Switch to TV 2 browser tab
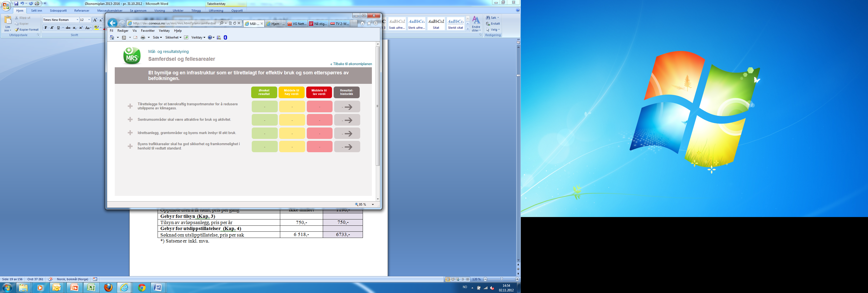This screenshot has height=293, width=868. [x=340, y=24]
